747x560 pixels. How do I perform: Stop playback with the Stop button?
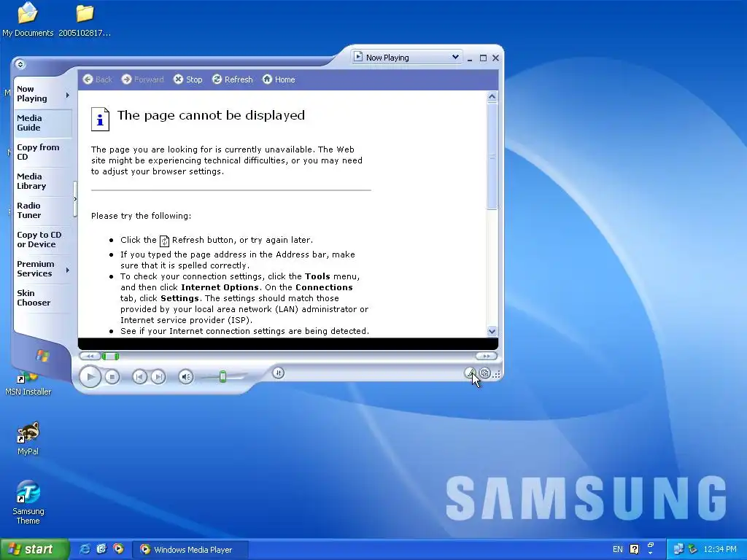click(x=112, y=377)
